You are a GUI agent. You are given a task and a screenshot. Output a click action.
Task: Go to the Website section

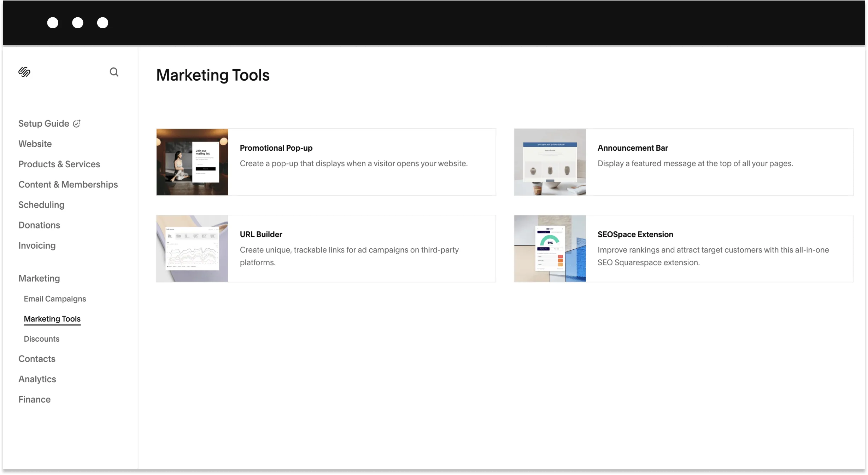35,144
